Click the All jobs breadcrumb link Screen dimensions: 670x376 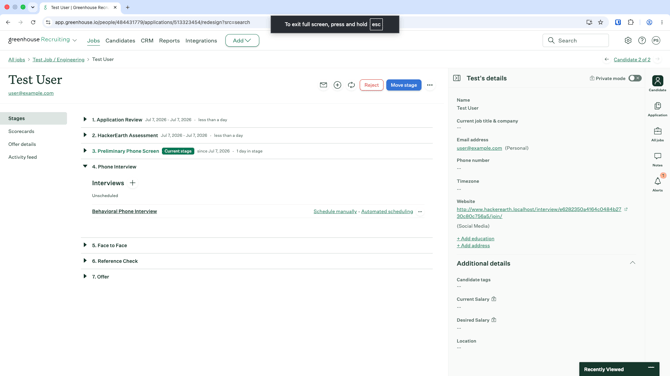coord(17,60)
